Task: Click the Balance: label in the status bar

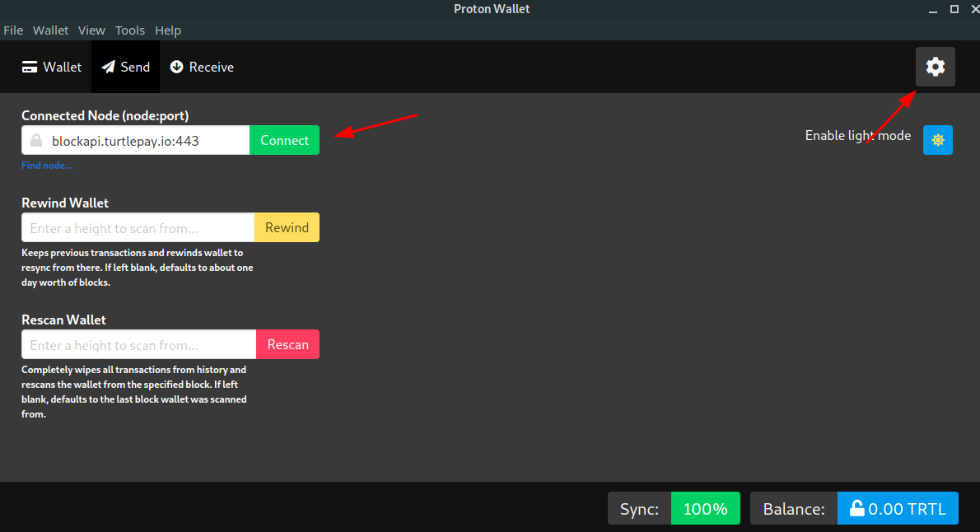Action: (x=794, y=508)
